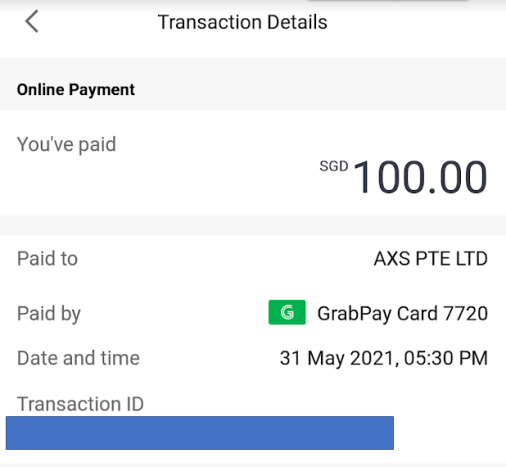Select the You've paid label
506x467 pixels.
[x=66, y=145]
